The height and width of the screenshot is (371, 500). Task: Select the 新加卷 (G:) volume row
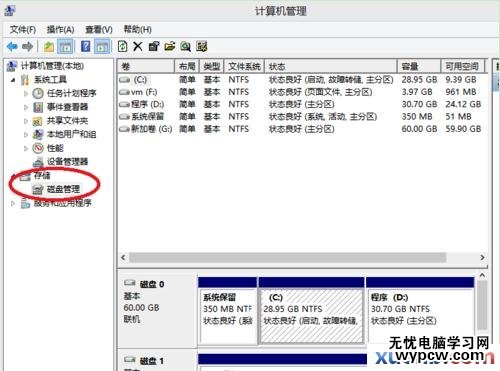pos(302,129)
